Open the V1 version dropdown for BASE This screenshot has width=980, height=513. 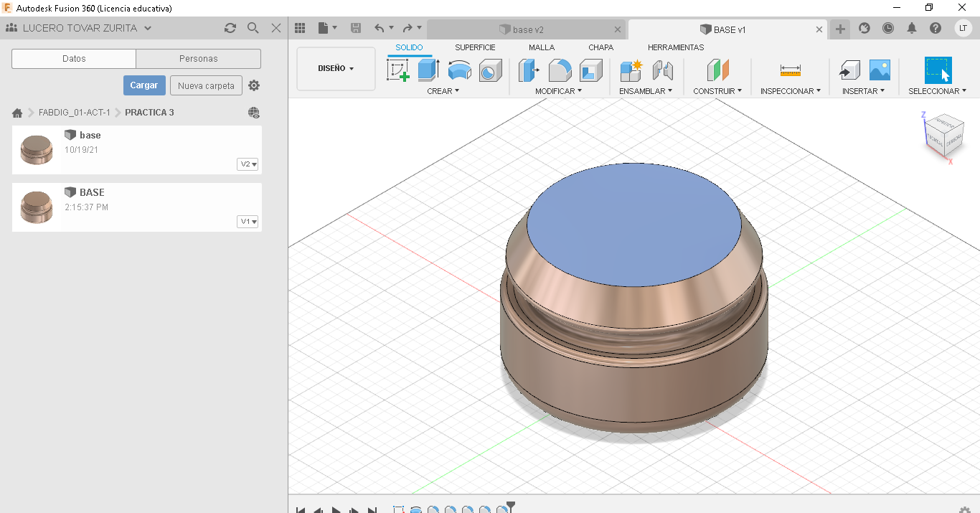pyautogui.click(x=248, y=222)
